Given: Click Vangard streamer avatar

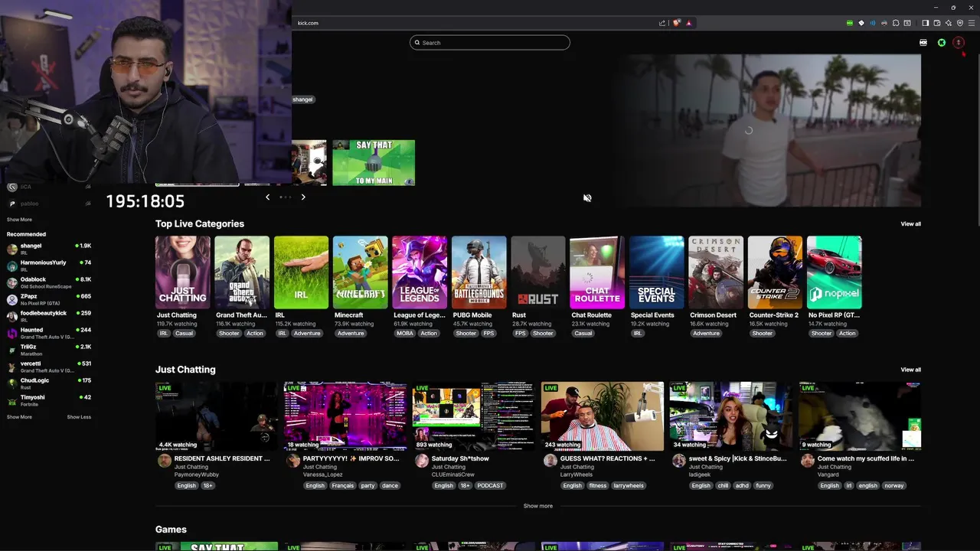Looking at the screenshot, I should [807, 461].
